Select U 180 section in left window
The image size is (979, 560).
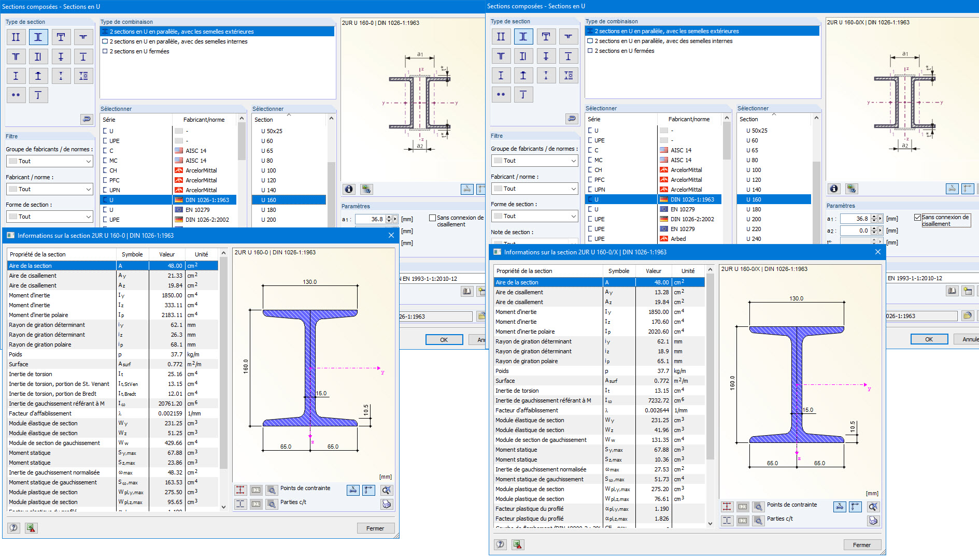[289, 210]
